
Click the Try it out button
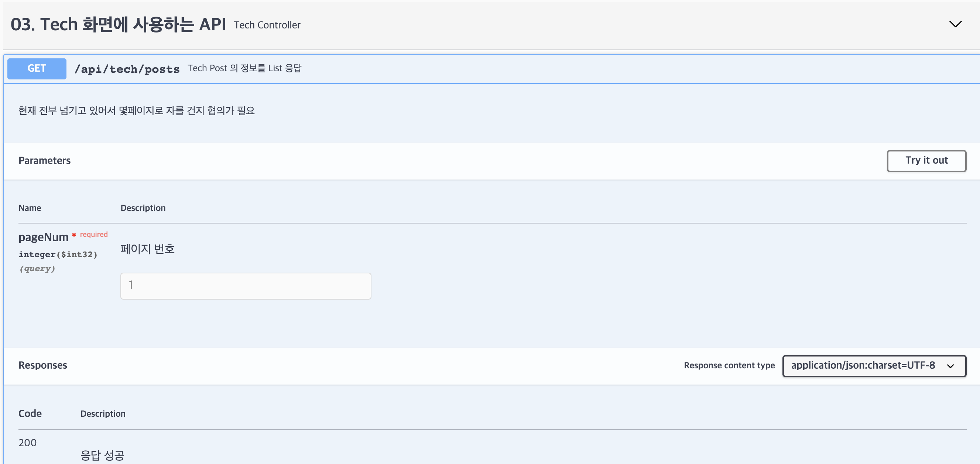click(926, 161)
